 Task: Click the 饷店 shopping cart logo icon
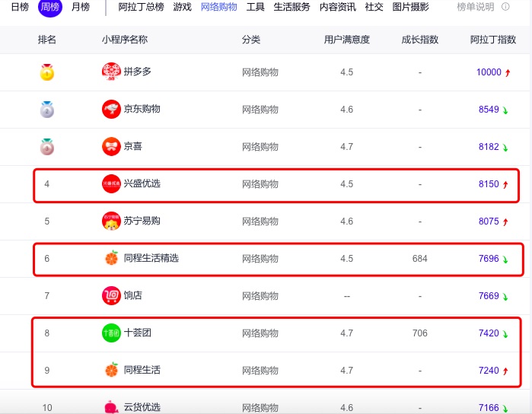tap(111, 295)
